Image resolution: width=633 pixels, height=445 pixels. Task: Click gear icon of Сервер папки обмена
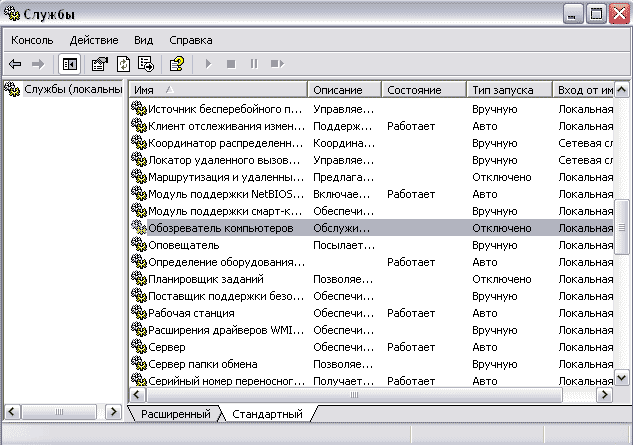[x=138, y=363]
